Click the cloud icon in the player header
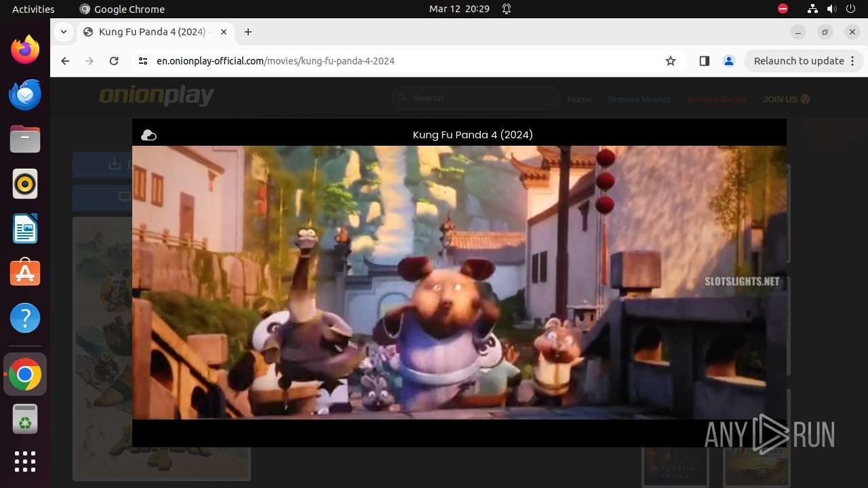This screenshot has width=868, height=488. point(149,136)
